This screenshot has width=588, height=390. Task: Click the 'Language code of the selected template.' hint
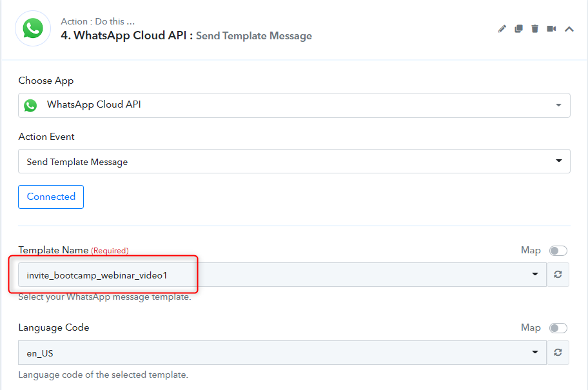tap(103, 375)
